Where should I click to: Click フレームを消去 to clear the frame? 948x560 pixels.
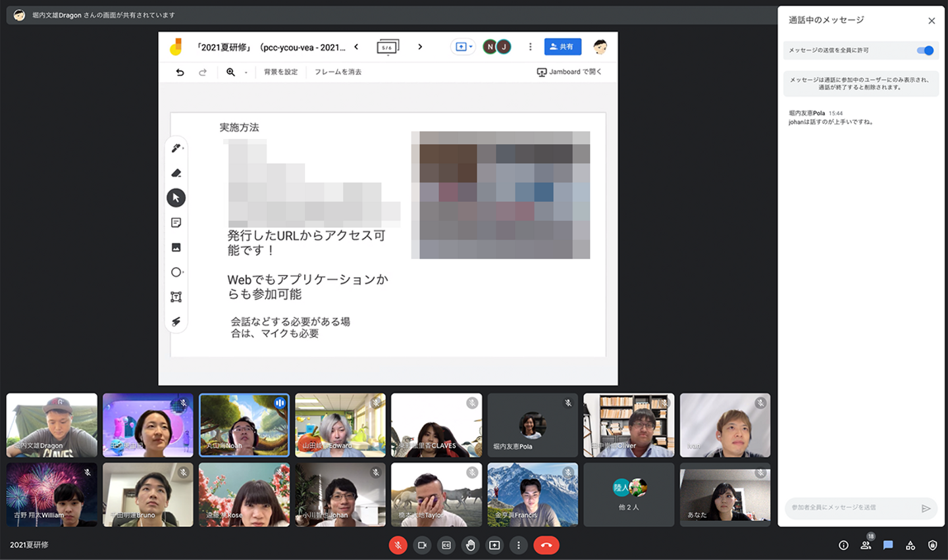[338, 72]
